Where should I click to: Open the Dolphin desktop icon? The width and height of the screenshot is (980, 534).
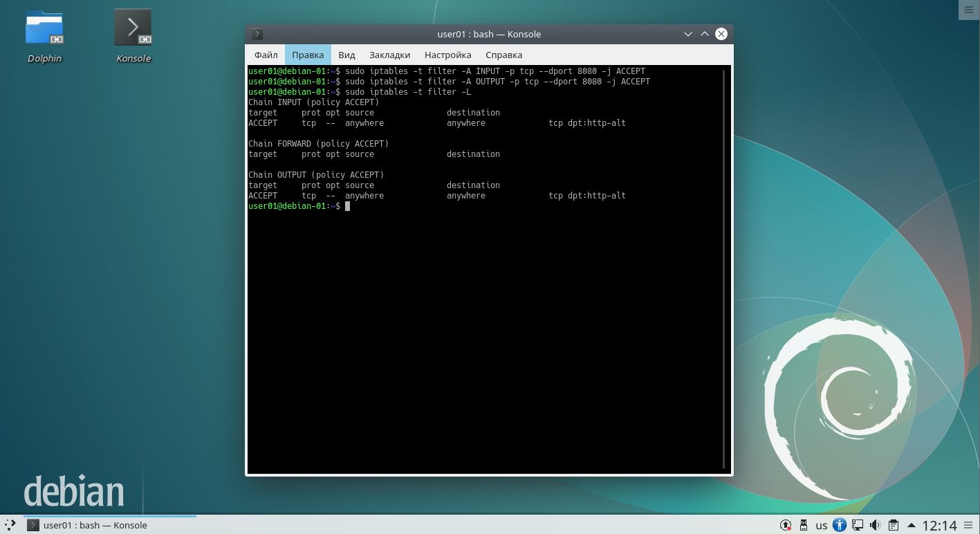[x=44, y=36]
